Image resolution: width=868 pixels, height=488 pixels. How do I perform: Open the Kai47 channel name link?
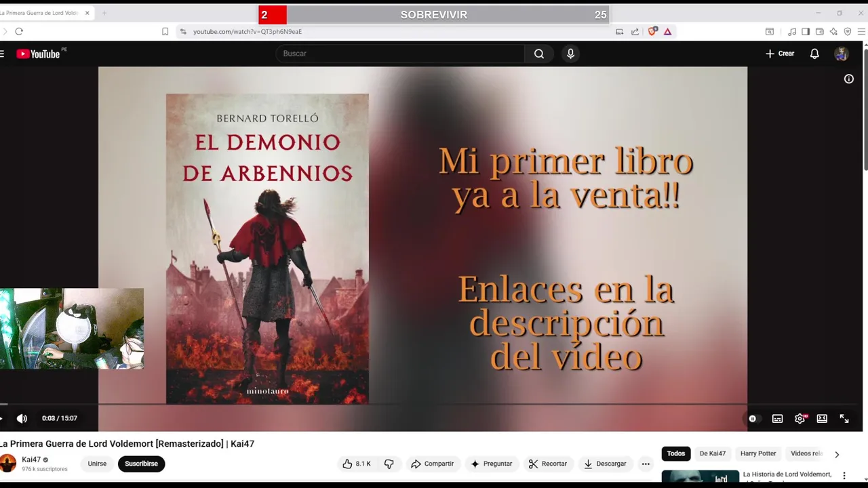[31, 460]
